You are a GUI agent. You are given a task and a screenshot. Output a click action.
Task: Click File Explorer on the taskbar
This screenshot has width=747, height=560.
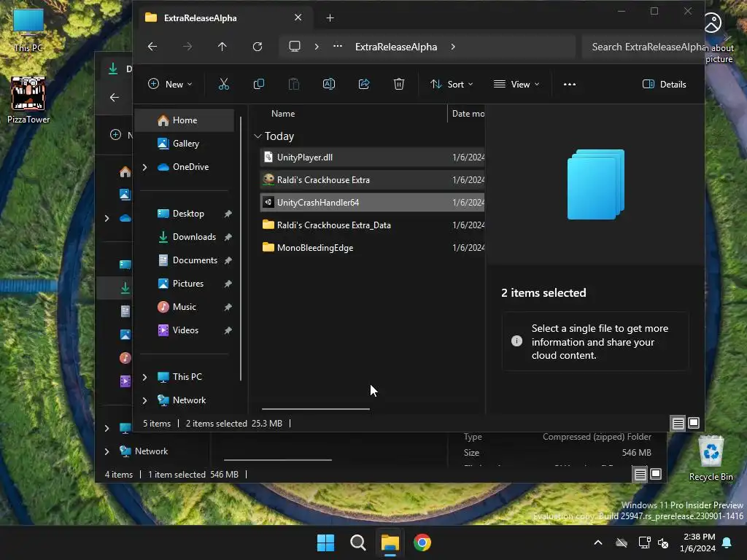(x=390, y=542)
